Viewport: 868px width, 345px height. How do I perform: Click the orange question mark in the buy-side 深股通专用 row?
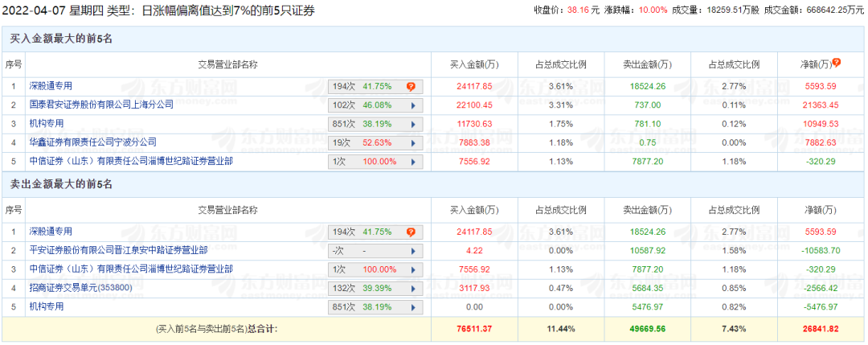tap(411, 86)
